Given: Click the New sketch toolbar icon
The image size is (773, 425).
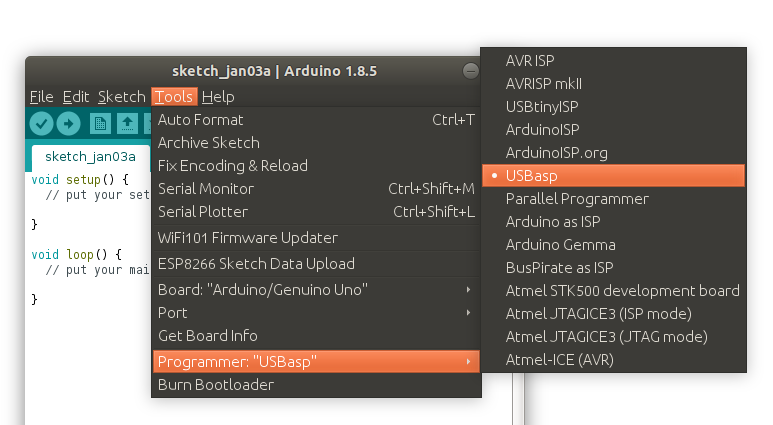Looking at the screenshot, I should point(100,123).
